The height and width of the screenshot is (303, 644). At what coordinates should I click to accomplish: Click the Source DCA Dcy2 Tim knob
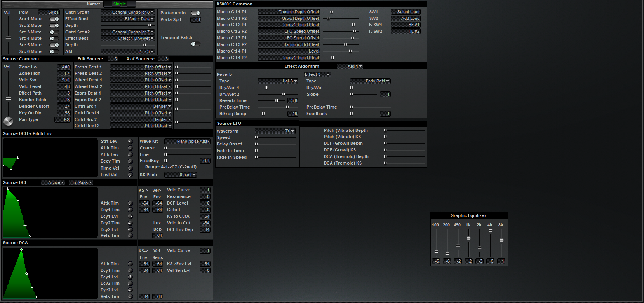(x=130, y=284)
